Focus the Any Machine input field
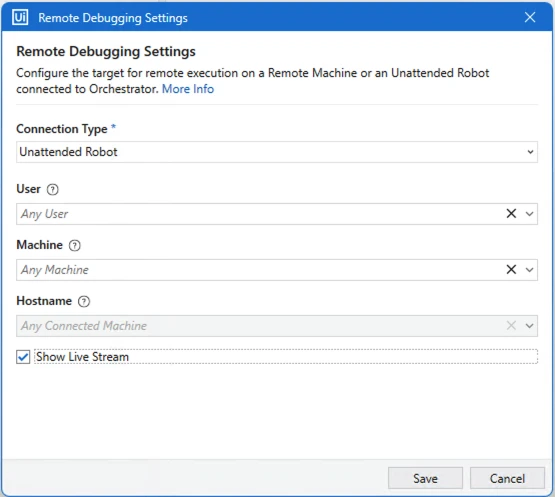This screenshot has height=497, width=555. tap(260, 270)
